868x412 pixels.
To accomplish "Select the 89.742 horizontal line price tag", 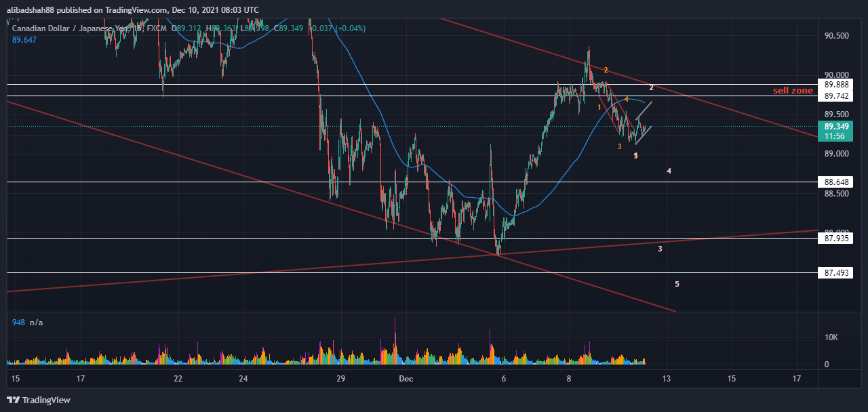I will coord(837,96).
